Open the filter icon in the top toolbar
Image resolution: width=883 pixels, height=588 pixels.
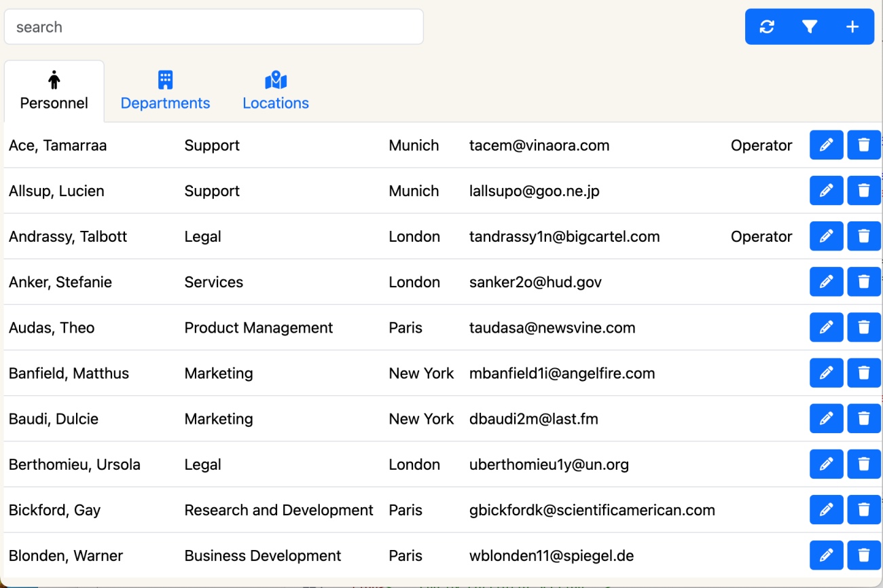[809, 27]
